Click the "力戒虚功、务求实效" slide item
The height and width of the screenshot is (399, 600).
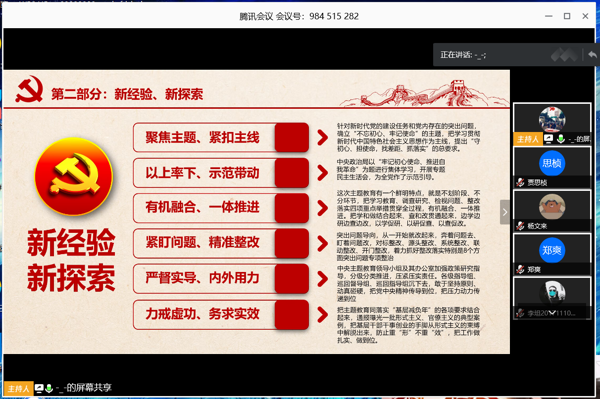tap(221, 314)
